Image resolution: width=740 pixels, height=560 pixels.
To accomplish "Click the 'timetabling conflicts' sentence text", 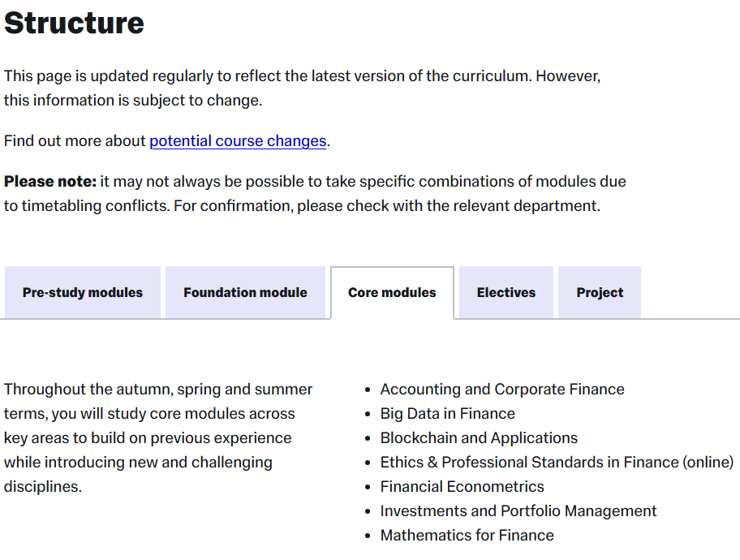I will pos(302,206).
